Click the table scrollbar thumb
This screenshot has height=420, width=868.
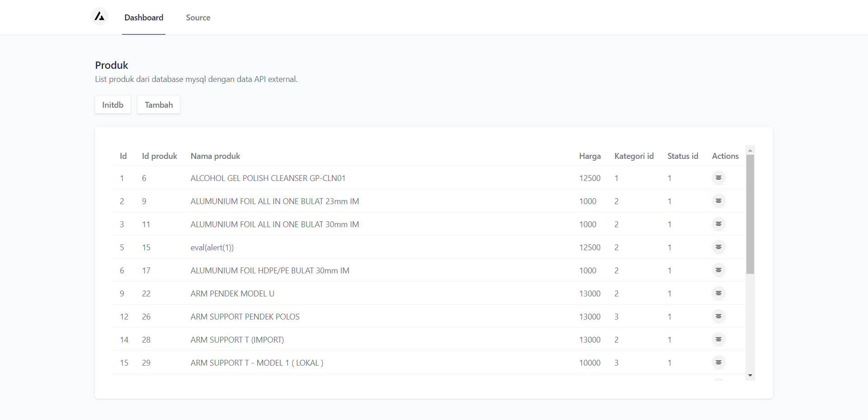point(750,213)
